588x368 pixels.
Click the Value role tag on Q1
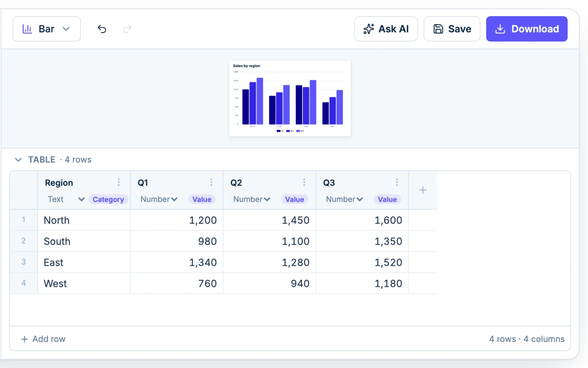pyautogui.click(x=202, y=199)
